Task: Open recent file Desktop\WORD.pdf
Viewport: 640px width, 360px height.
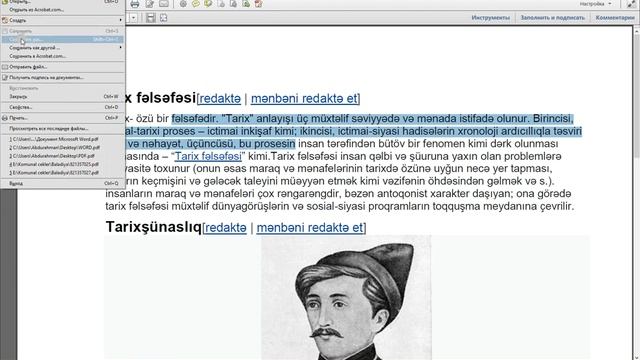Action: 62,147
